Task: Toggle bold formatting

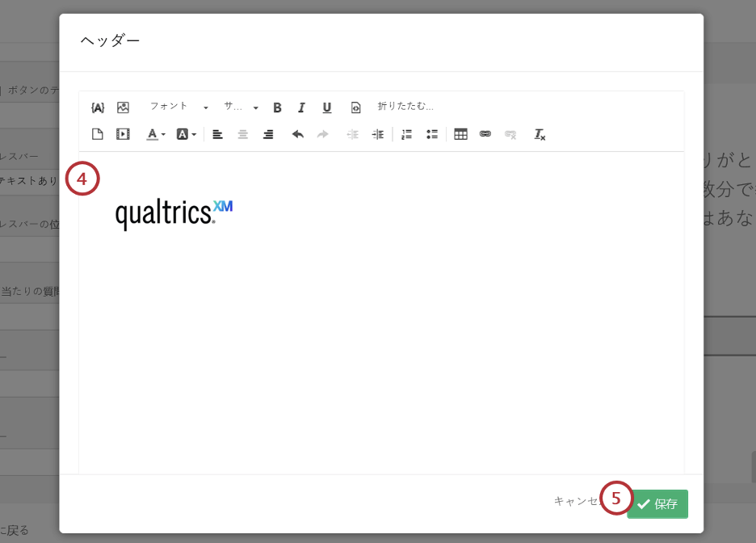Action: click(x=277, y=107)
